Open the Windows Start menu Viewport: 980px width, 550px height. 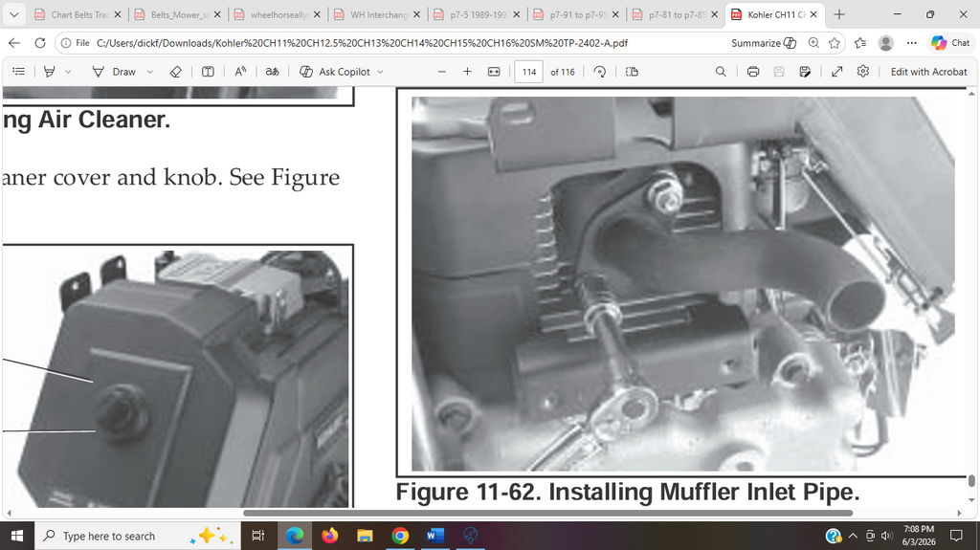tap(17, 536)
